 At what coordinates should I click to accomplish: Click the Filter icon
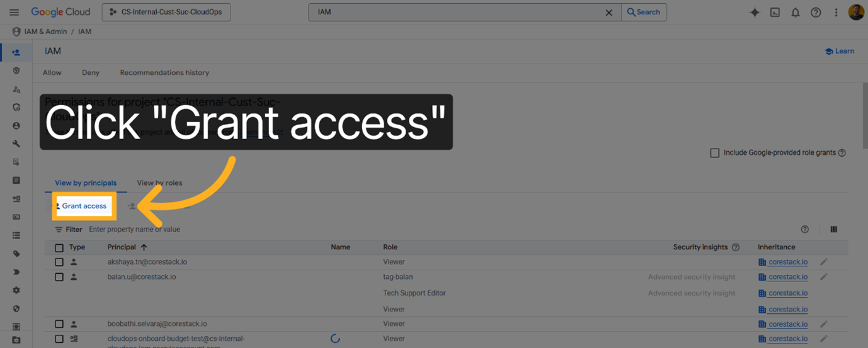pyautogui.click(x=59, y=230)
